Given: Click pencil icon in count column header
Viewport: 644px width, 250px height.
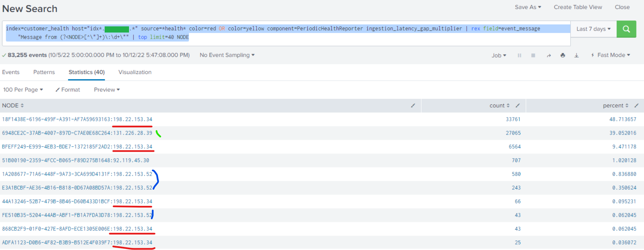Looking at the screenshot, I should (518, 105).
